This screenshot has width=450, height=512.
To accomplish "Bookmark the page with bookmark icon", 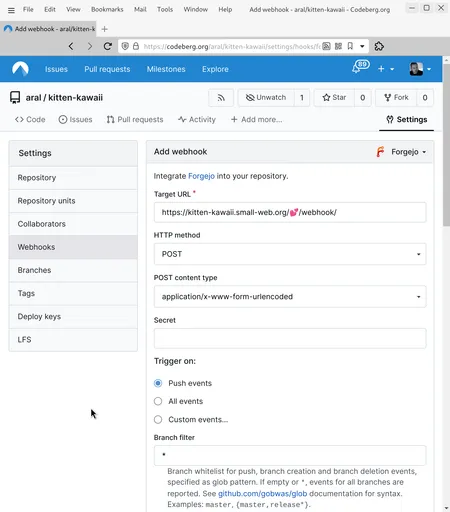I will 350,46.
